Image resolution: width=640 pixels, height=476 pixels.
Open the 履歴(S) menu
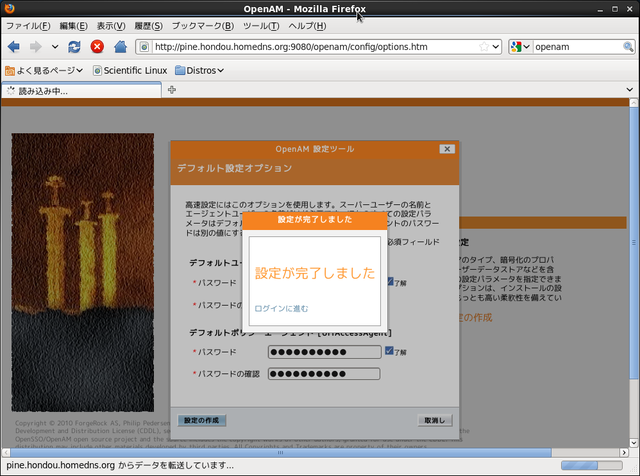point(149,26)
